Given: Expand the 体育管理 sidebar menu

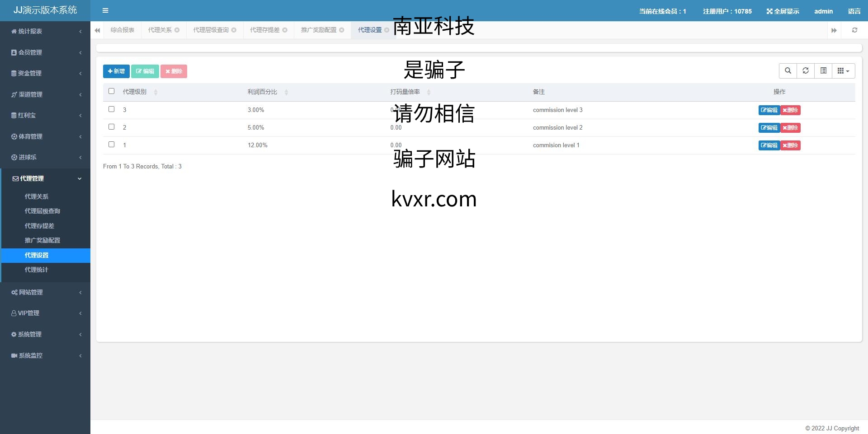Looking at the screenshot, I should coord(45,136).
